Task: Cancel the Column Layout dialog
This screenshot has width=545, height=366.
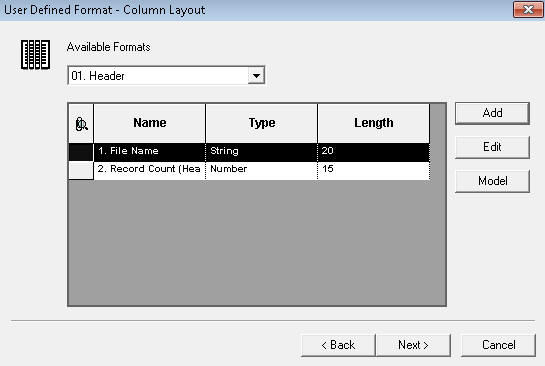Action: coord(498,345)
